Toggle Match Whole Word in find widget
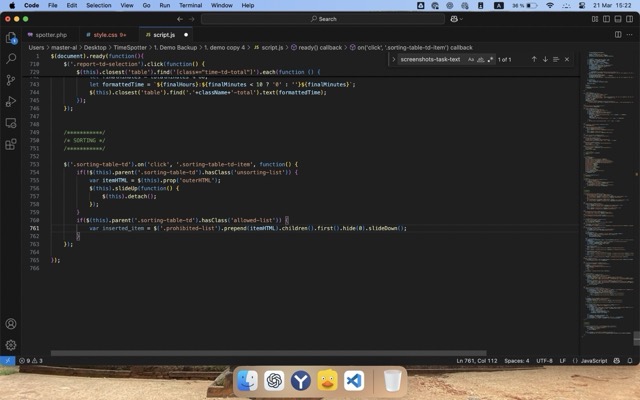Image resolution: width=640 pixels, height=400 pixels. [481, 60]
